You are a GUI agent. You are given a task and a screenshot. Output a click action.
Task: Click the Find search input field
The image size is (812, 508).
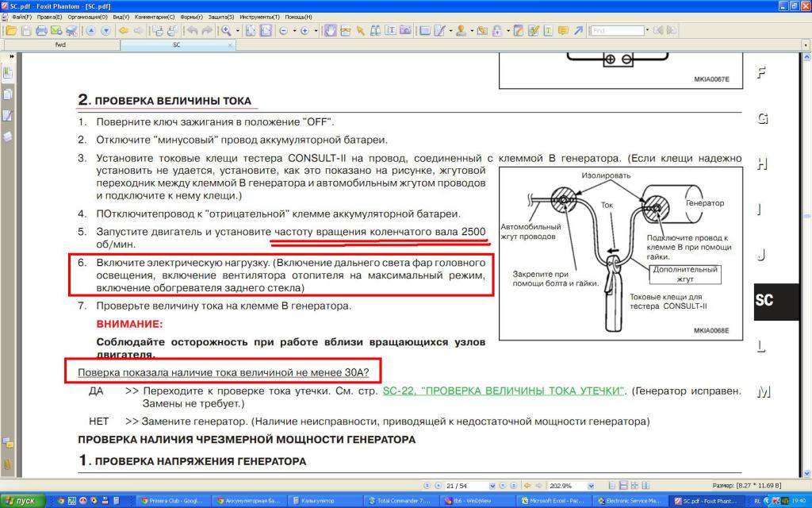point(617,31)
